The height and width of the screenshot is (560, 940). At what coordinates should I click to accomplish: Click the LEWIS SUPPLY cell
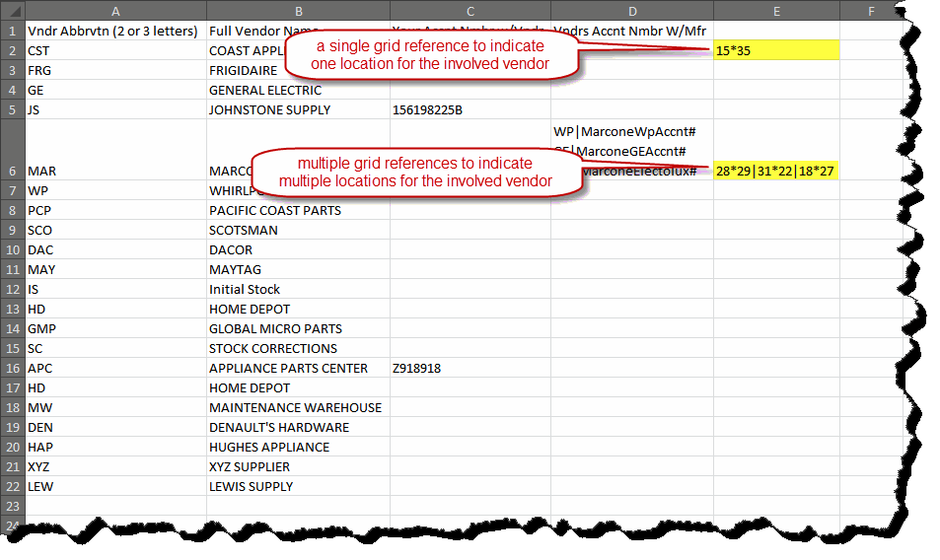point(298,486)
